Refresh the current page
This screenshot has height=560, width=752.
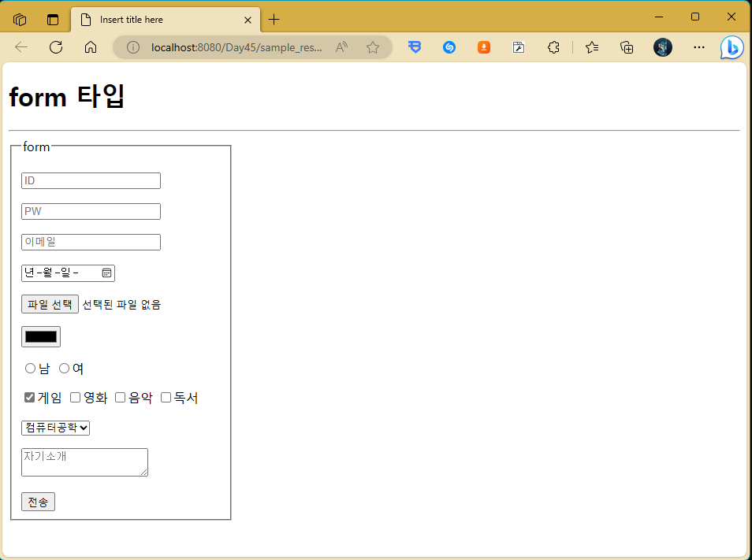(56, 47)
